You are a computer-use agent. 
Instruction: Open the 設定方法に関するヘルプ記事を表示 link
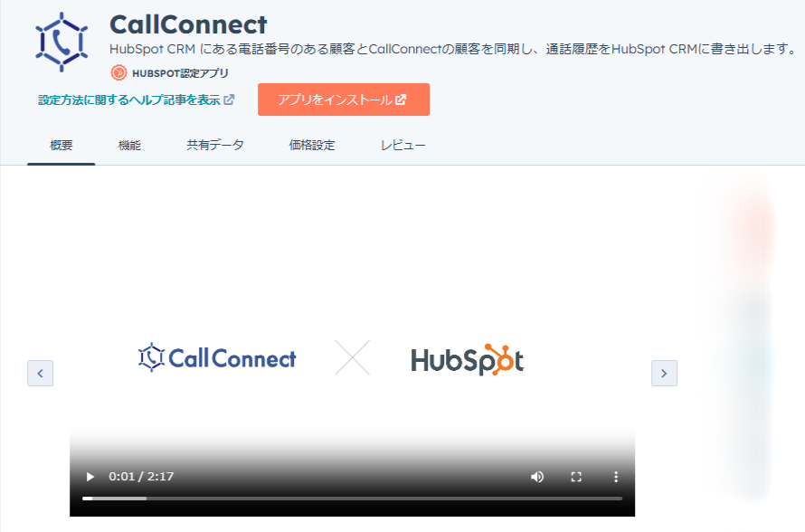coord(136,100)
